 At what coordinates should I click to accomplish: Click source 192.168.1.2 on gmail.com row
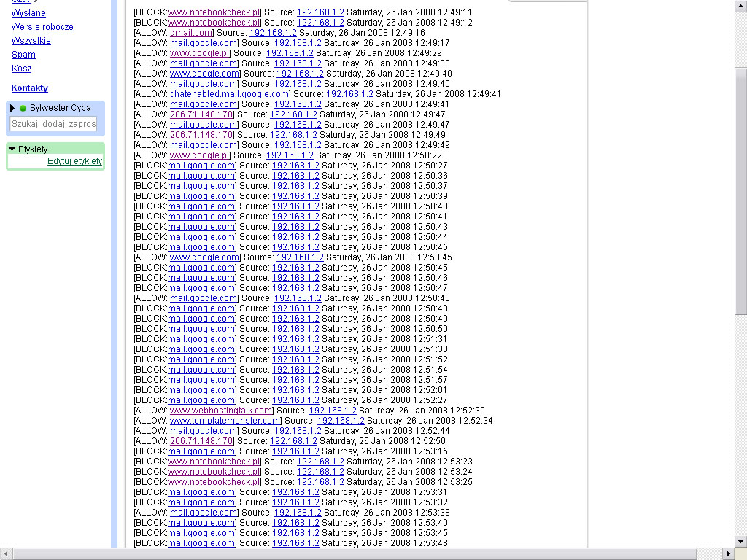pos(273,33)
